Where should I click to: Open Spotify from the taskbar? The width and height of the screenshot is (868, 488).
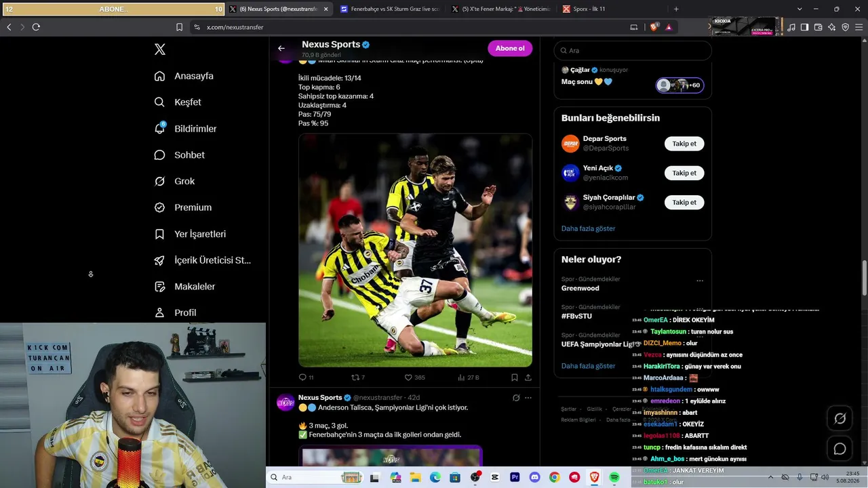(614, 477)
